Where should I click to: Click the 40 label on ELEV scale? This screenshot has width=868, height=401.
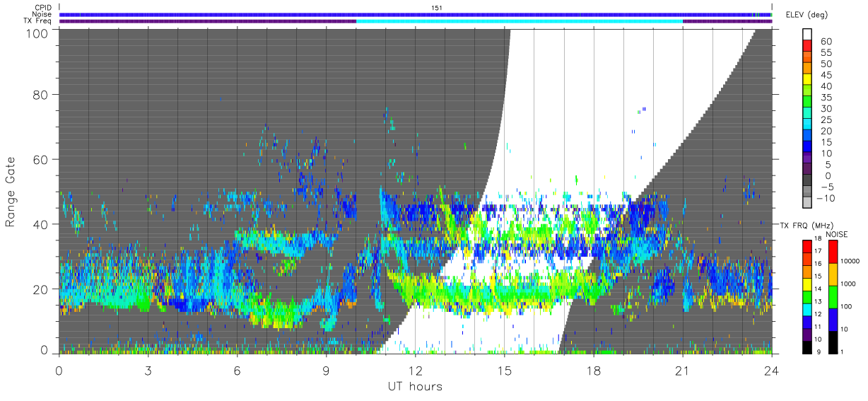825,86
